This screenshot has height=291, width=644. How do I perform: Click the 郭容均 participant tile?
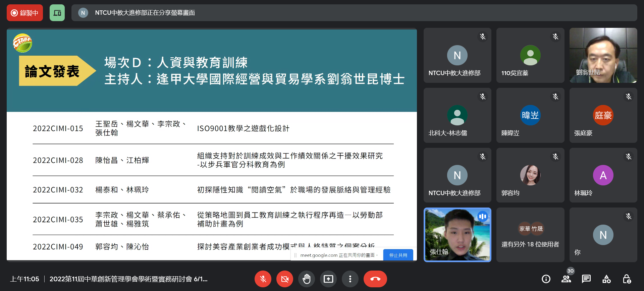click(x=530, y=175)
